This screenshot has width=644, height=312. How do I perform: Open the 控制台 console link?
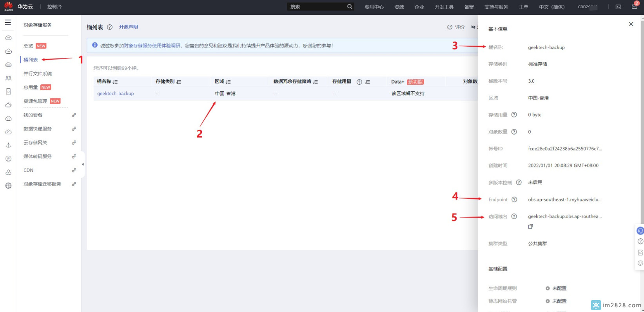(x=54, y=7)
